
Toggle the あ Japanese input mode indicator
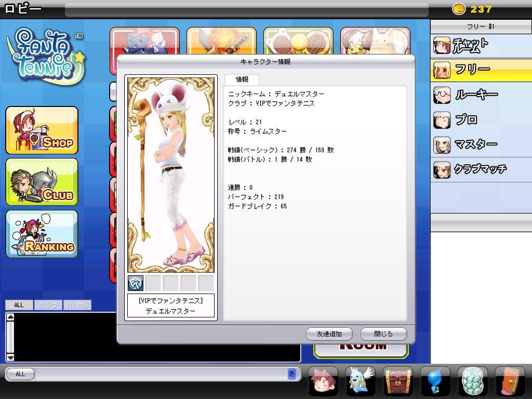(x=291, y=374)
